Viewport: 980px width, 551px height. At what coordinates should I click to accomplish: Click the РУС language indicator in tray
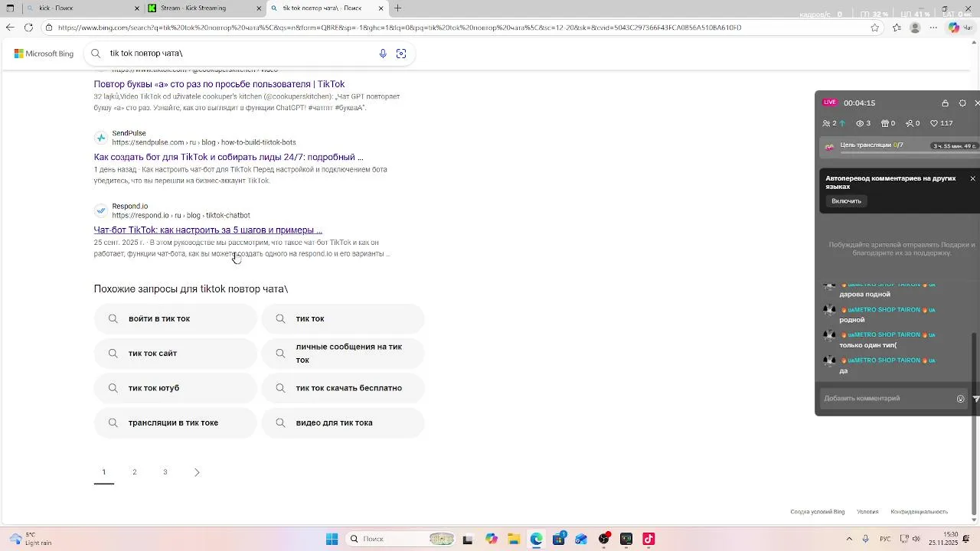click(885, 539)
